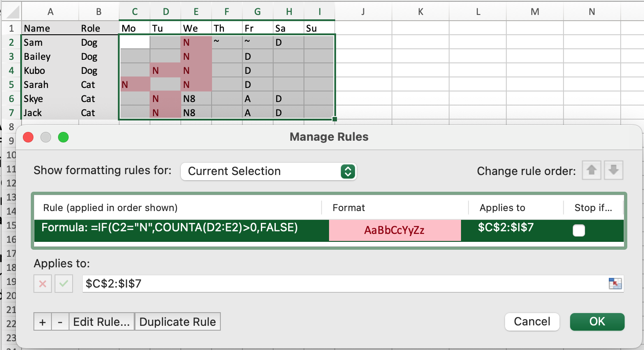
Task: Enable the Stop if True checkbox for the rule
Action: pos(579,230)
